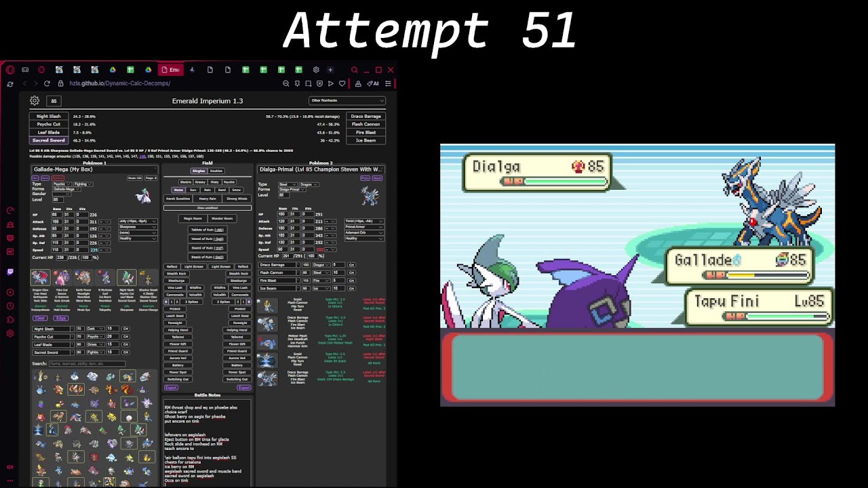The width and height of the screenshot is (868, 488).
Task: Click into the Battle Notes text area
Action: point(208,443)
